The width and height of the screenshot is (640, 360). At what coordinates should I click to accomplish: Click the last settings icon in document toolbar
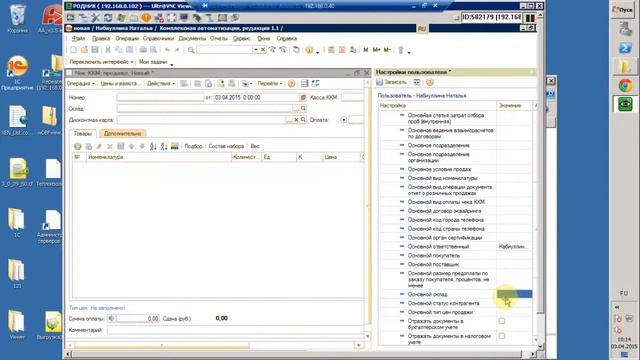316,84
